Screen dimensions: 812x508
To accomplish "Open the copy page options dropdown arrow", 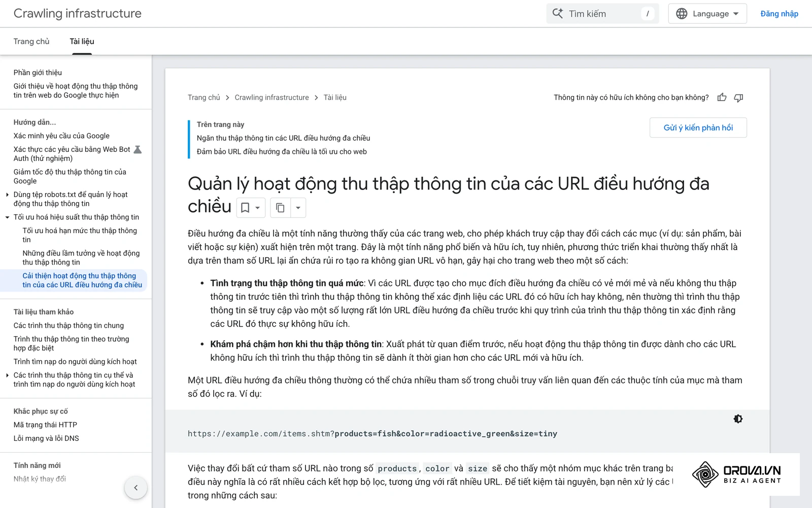I will (298, 208).
